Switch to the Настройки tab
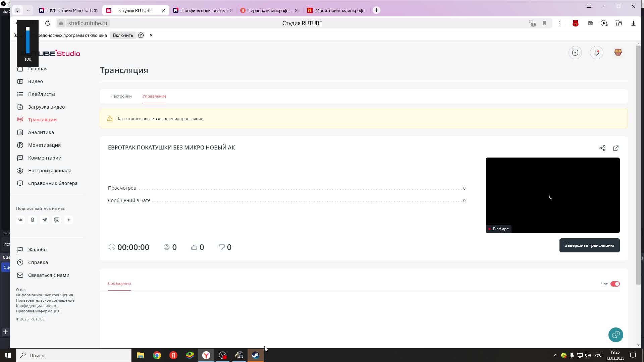 click(121, 96)
